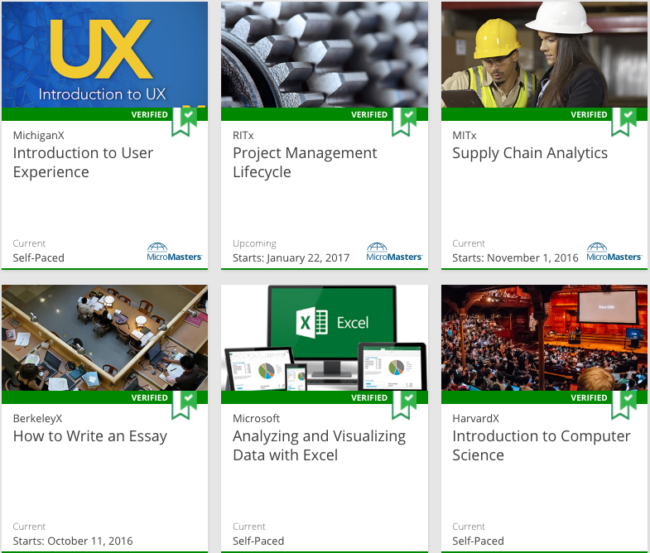The width and height of the screenshot is (650, 553).
Task: Click the VERIFIED banner on the HarvardX course
Action: (544, 398)
